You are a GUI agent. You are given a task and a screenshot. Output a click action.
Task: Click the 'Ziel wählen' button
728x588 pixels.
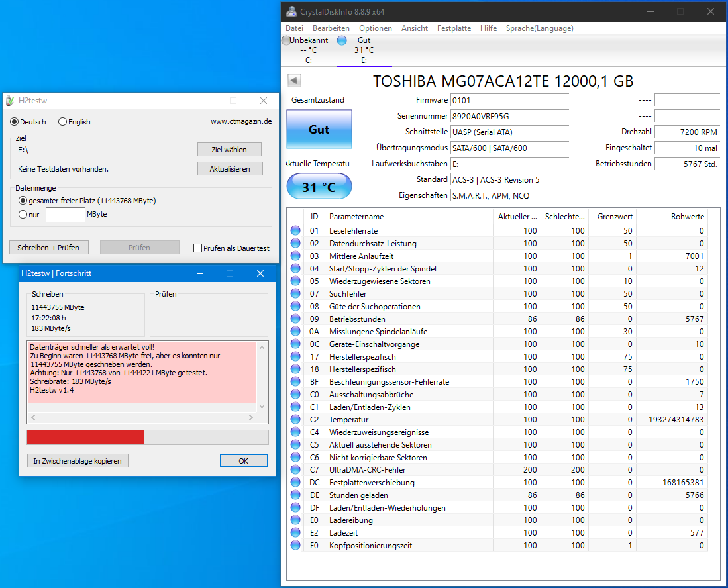tap(229, 150)
